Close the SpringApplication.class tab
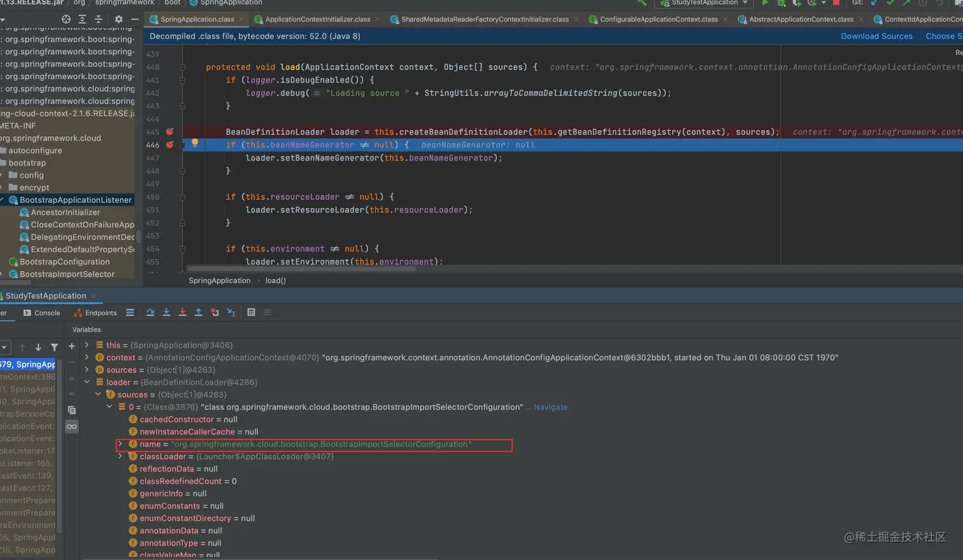 (x=242, y=20)
